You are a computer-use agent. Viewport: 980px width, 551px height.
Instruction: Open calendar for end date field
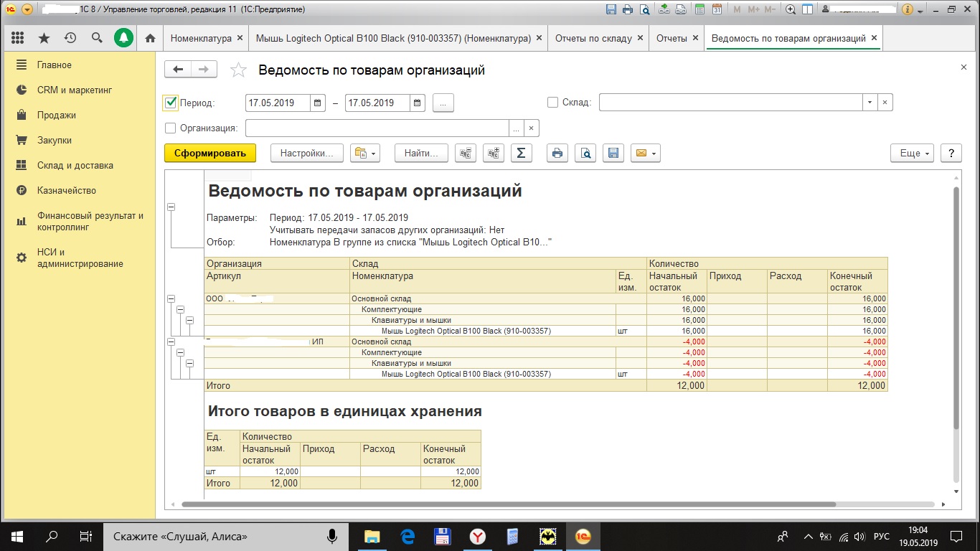(x=418, y=103)
